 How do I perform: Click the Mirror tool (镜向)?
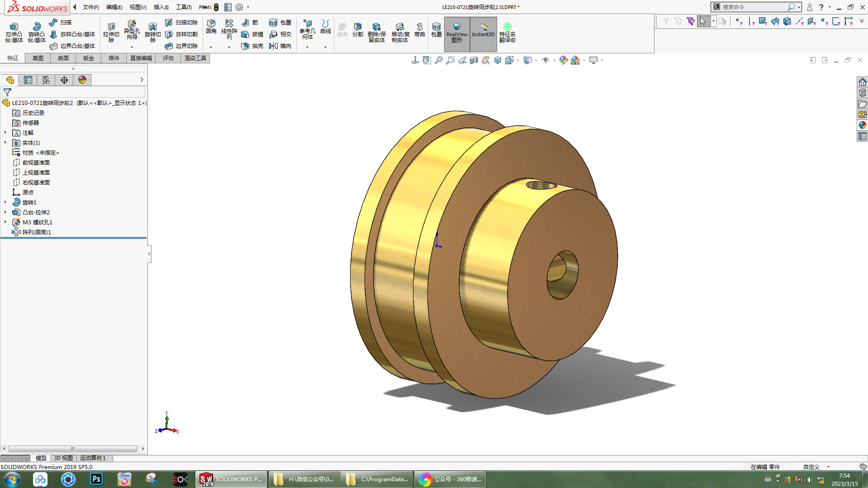[280, 46]
